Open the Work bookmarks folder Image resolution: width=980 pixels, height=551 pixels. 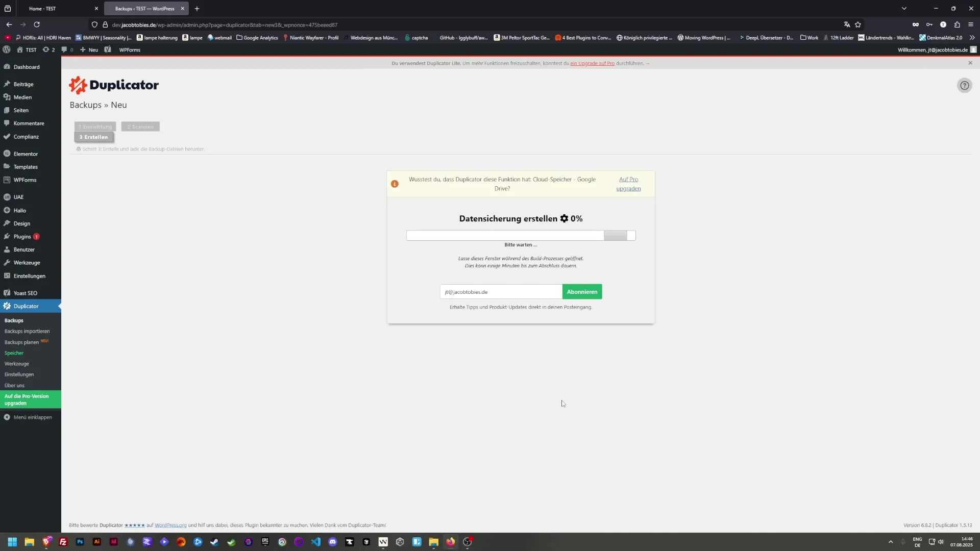point(810,37)
